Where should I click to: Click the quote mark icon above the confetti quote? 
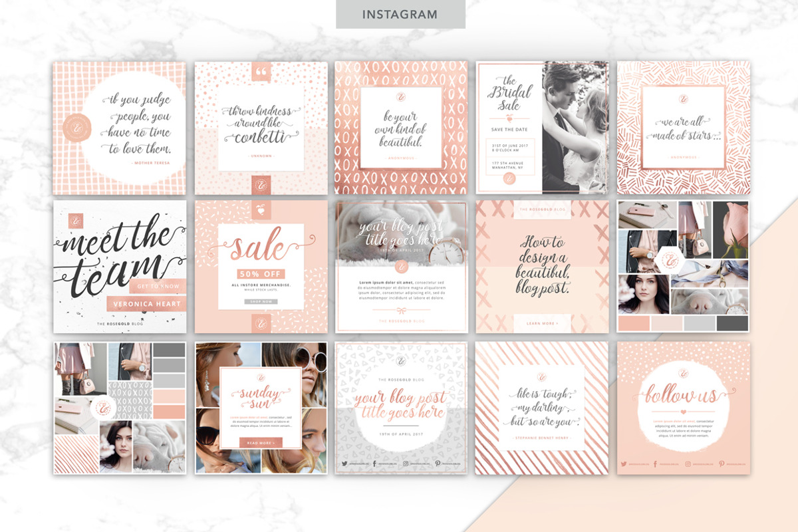261,71
